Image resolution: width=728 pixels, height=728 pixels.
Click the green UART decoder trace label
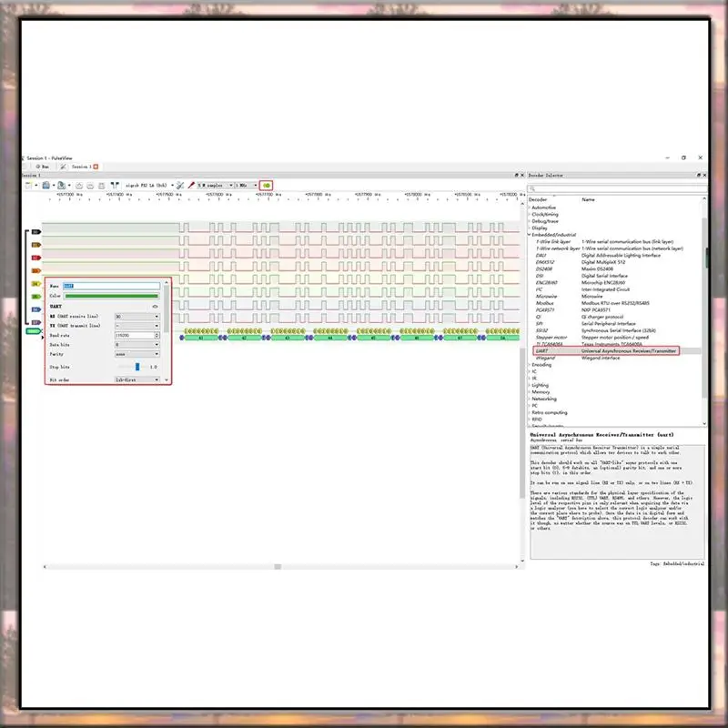34,331
